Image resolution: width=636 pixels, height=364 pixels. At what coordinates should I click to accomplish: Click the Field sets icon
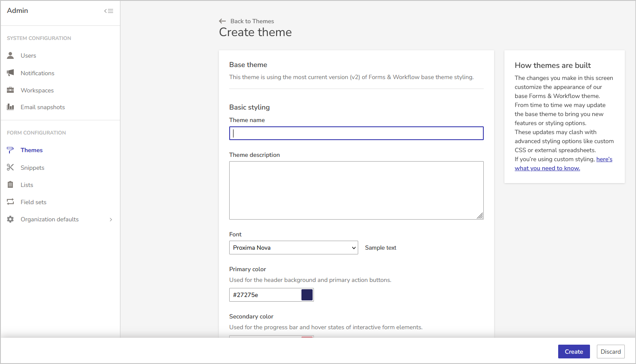click(10, 202)
